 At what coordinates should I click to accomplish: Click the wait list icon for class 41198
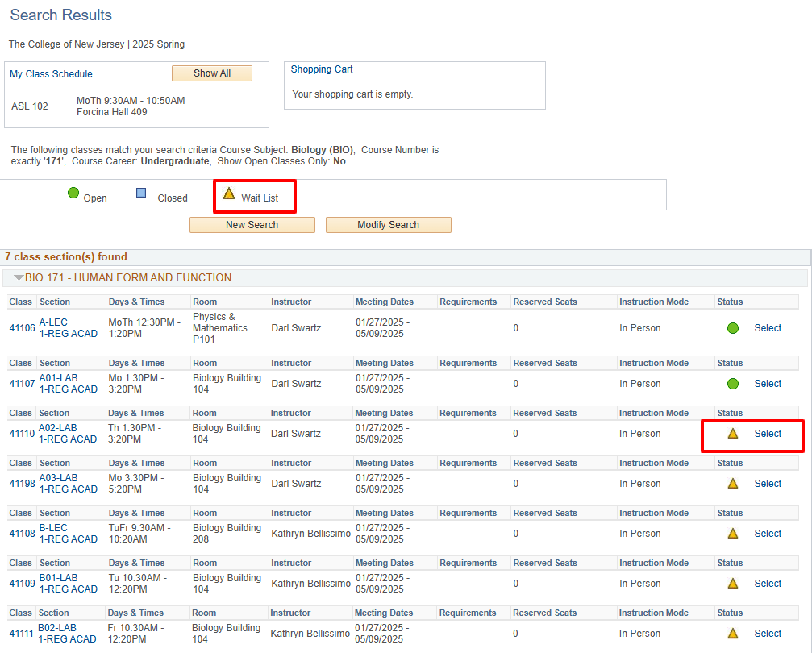[733, 484]
